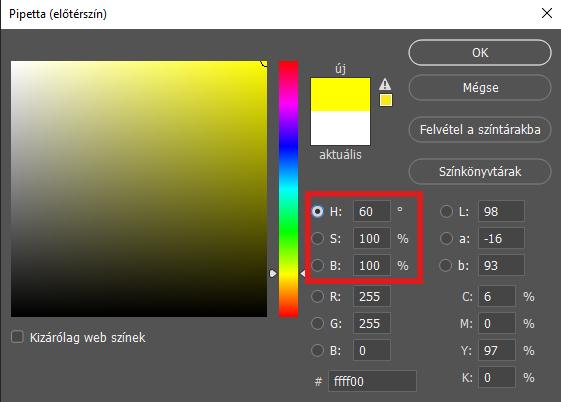Select the L lightness radio button
This screenshot has width=561, height=402.
coord(446,211)
